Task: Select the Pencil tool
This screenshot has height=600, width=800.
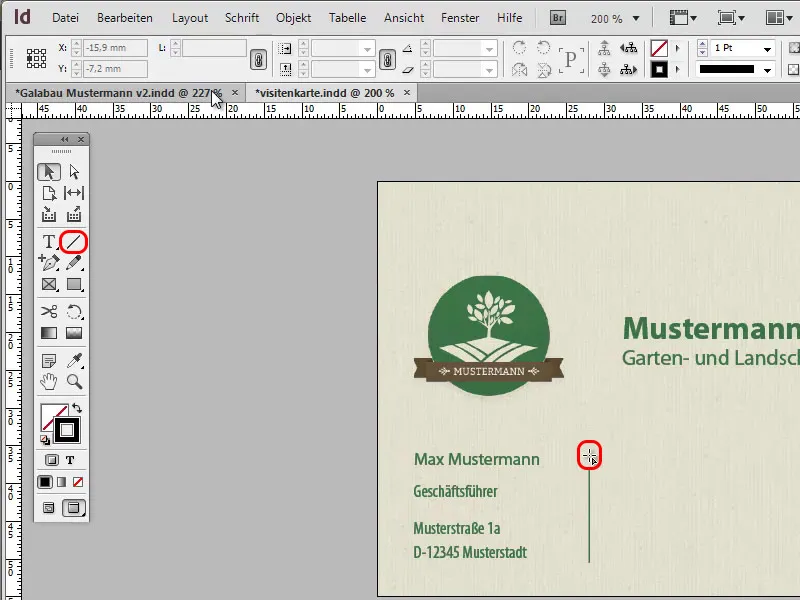Action: pyautogui.click(x=74, y=262)
